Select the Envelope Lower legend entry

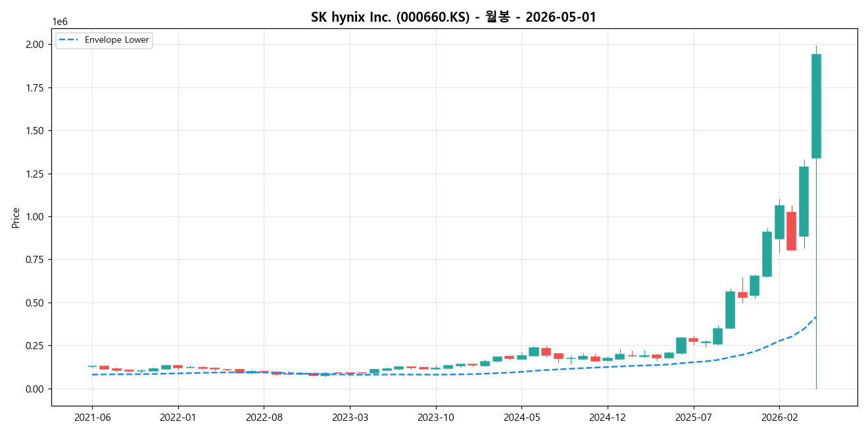(104, 40)
